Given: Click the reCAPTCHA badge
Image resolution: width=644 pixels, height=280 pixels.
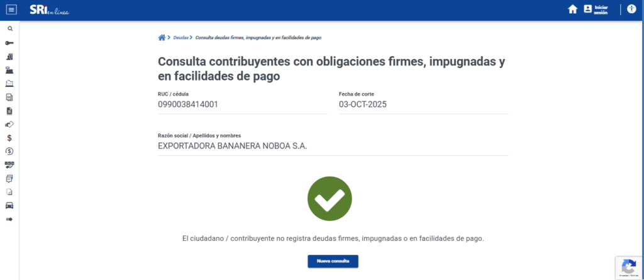Looking at the screenshot, I should point(628,267).
